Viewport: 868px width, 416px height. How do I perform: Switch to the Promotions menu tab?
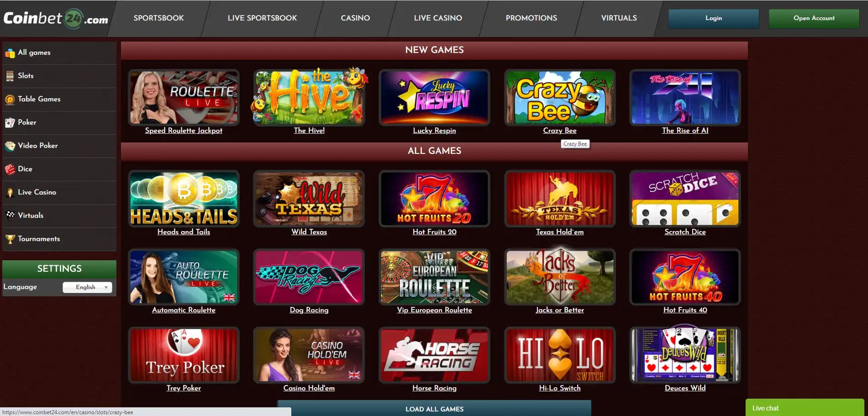pyautogui.click(x=531, y=18)
